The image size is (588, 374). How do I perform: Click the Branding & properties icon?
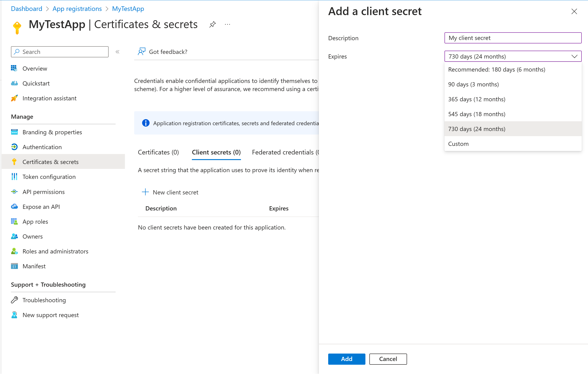tap(14, 132)
